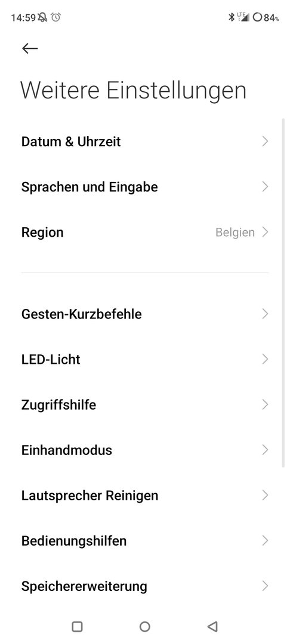The image size is (290, 644).
Task: Open Speichererweiterung settings
Action: (x=145, y=586)
